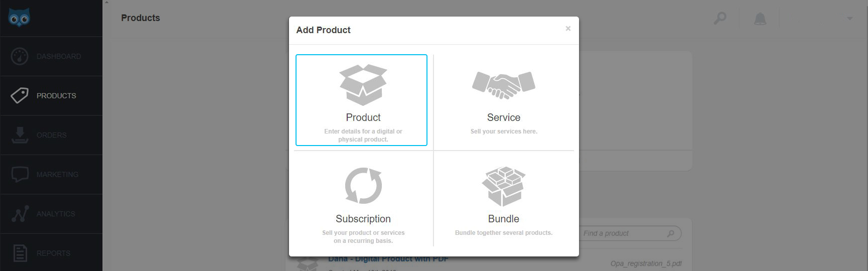Viewport: 868px width, 271px height.
Task: Open notifications bell icon
Action: 760,19
